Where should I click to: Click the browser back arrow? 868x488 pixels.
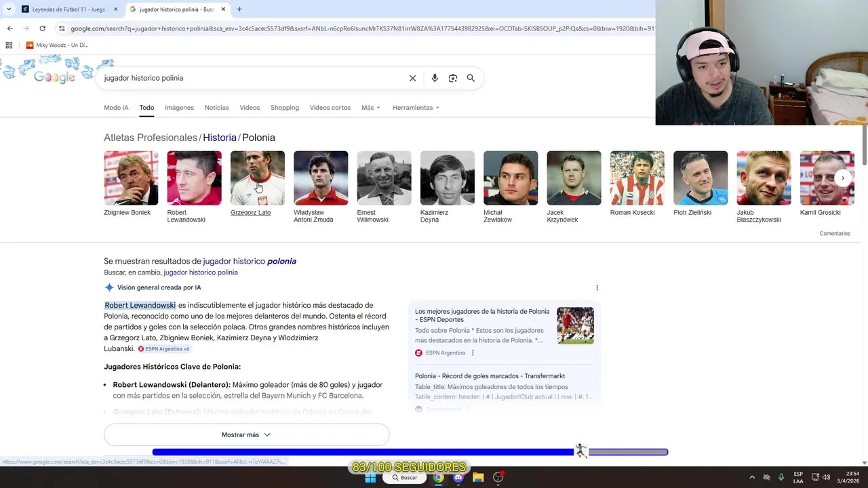(x=9, y=28)
